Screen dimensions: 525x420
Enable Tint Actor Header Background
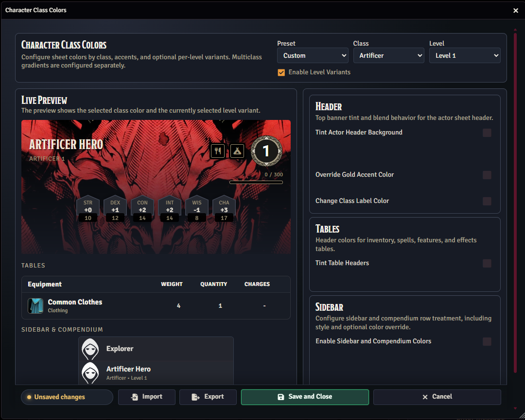[x=487, y=133]
